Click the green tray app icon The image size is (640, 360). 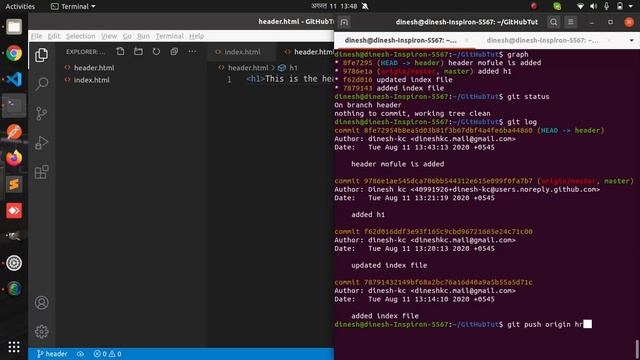tap(557, 6)
